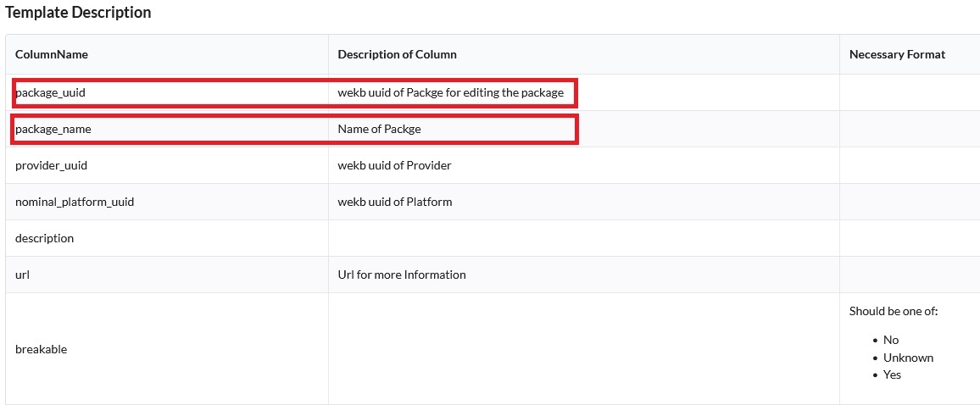Viewport: 980px width, 405px height.
Task: Click the package_name column name cell
Action: tap(53, 129)
